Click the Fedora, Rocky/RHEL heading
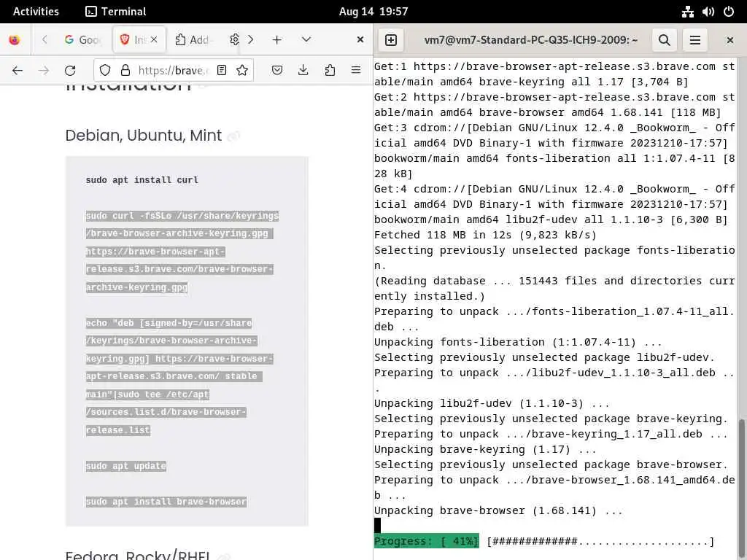 click(138, 555)
